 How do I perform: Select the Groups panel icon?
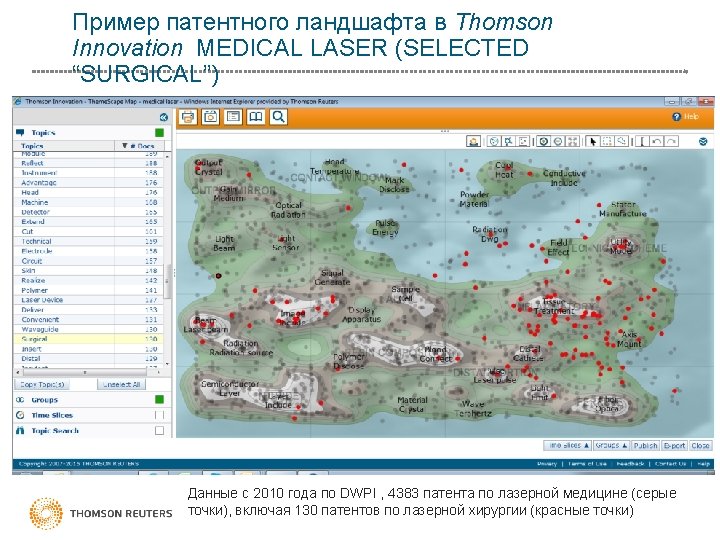(x=20, y=400)
